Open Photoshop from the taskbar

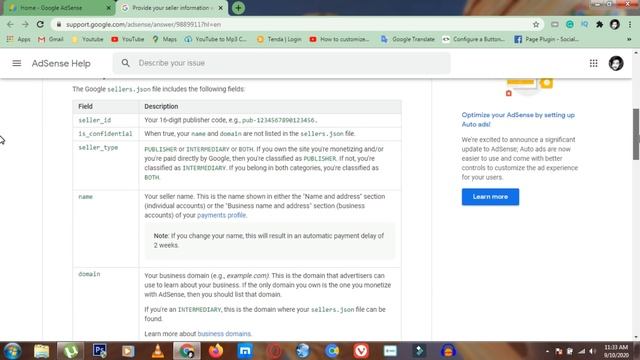(99, 351)
